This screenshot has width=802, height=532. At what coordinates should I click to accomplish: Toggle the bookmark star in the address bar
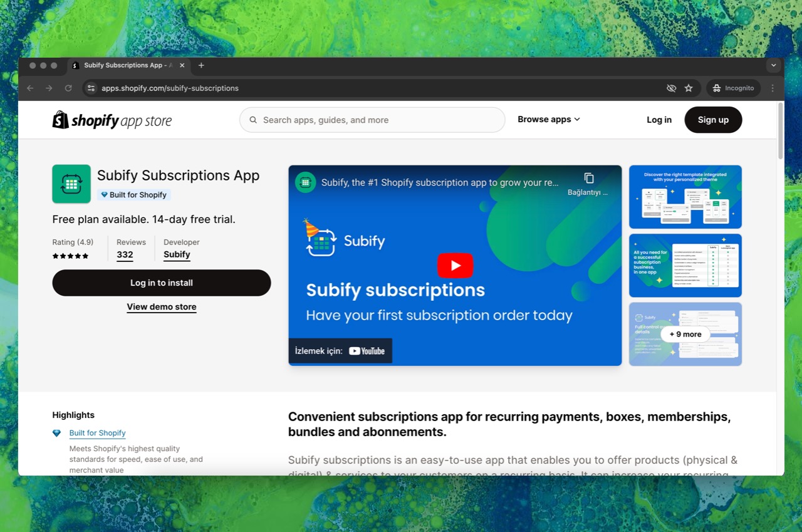[x=689, y=88]
